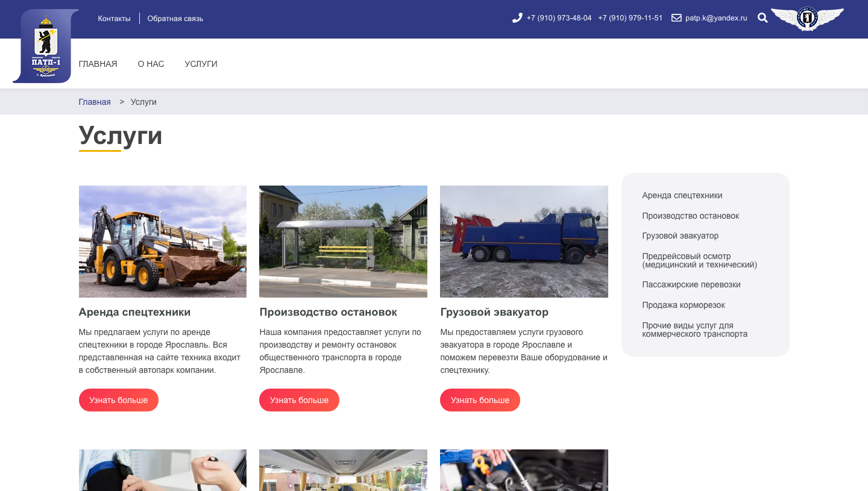This screenshot has width=868, height=491.
Task: Click the winged emblem logo top right
Action: [807, 19]
